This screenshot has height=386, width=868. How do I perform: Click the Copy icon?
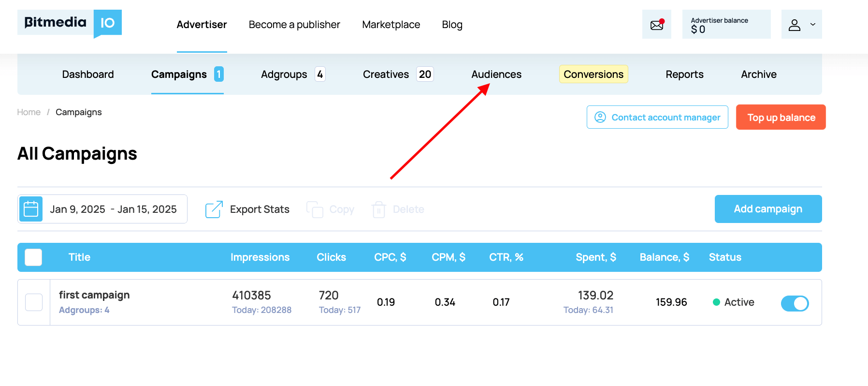coord(315,209)
